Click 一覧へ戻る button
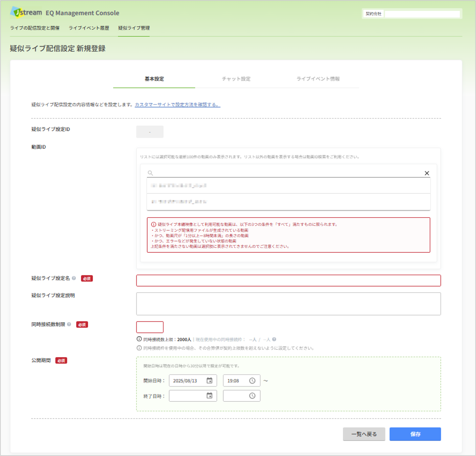 364,434
